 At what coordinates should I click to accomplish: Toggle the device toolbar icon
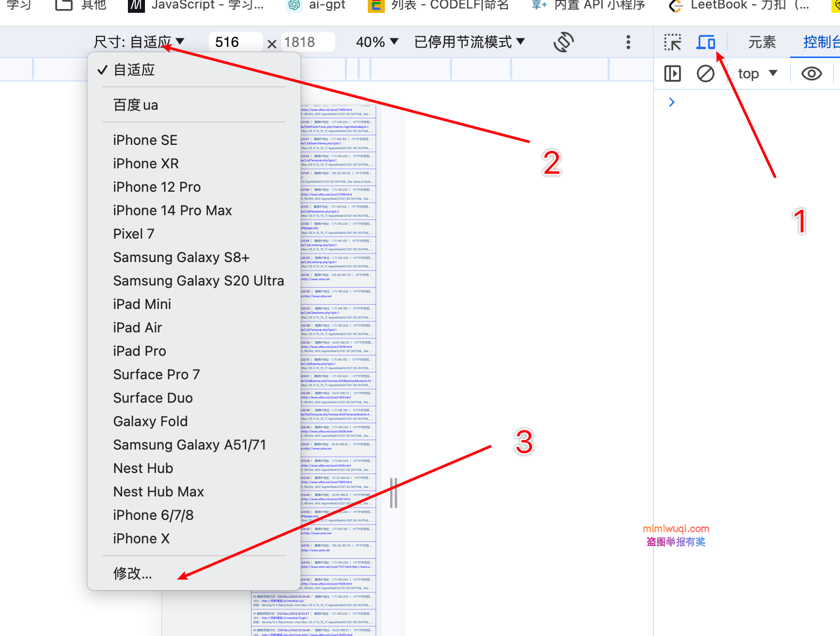pos(706,42)
